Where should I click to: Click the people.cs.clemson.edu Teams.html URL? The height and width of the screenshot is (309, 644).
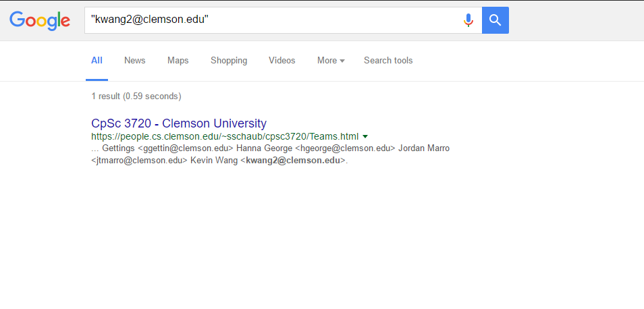[225, 136]
